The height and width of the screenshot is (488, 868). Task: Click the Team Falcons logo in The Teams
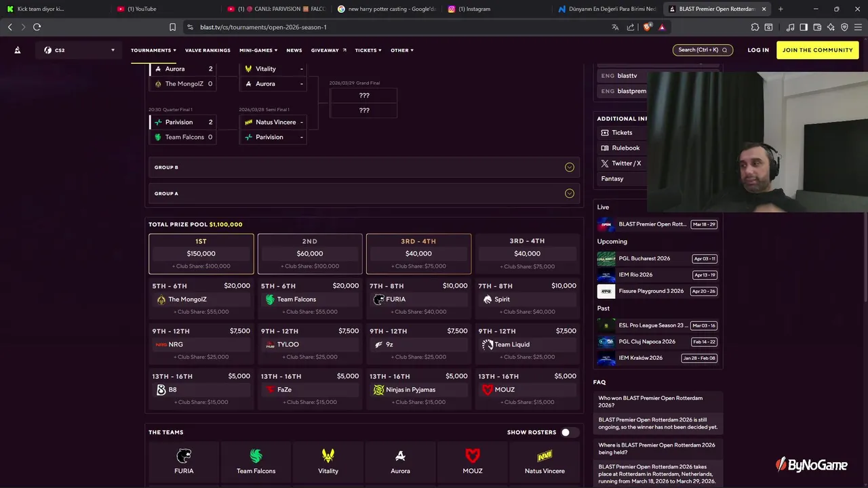pyautogui.click(x=256, y=455)
